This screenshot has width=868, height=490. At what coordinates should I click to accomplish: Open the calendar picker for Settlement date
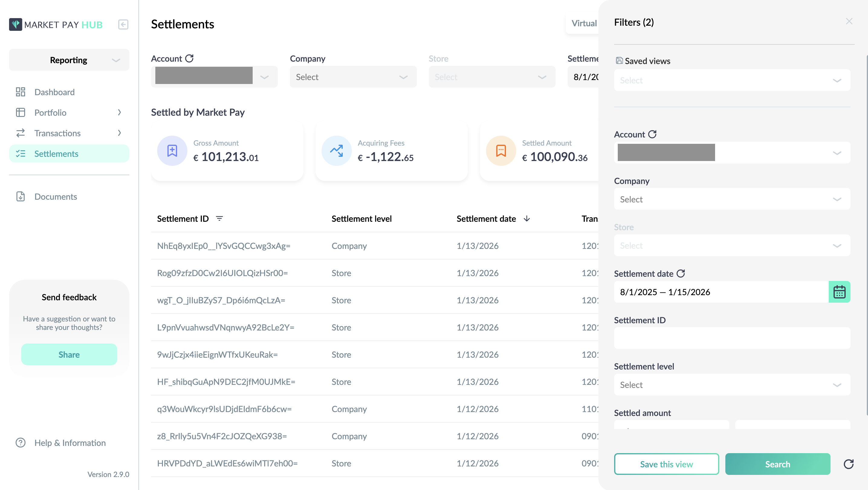point(839,292)
